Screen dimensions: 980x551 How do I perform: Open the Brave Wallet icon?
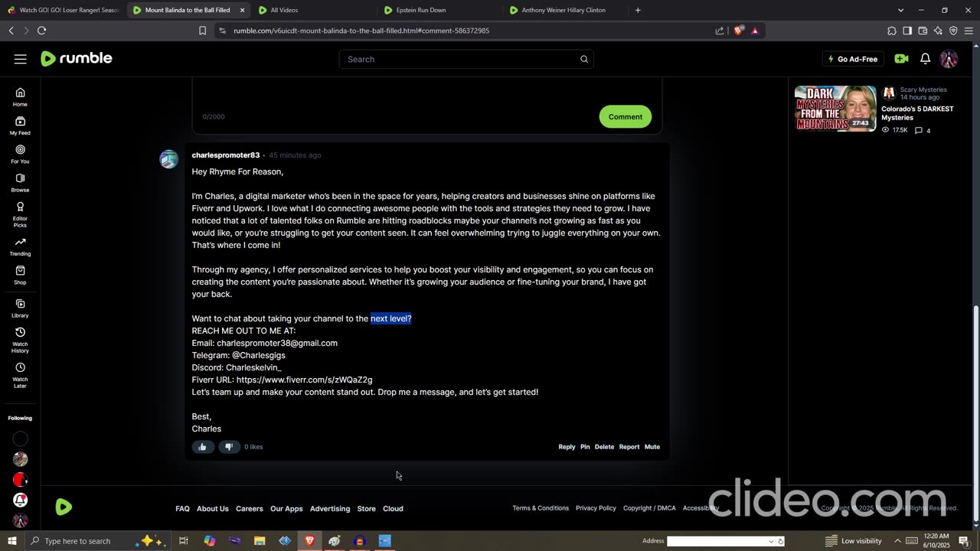(x=923, y=31)
